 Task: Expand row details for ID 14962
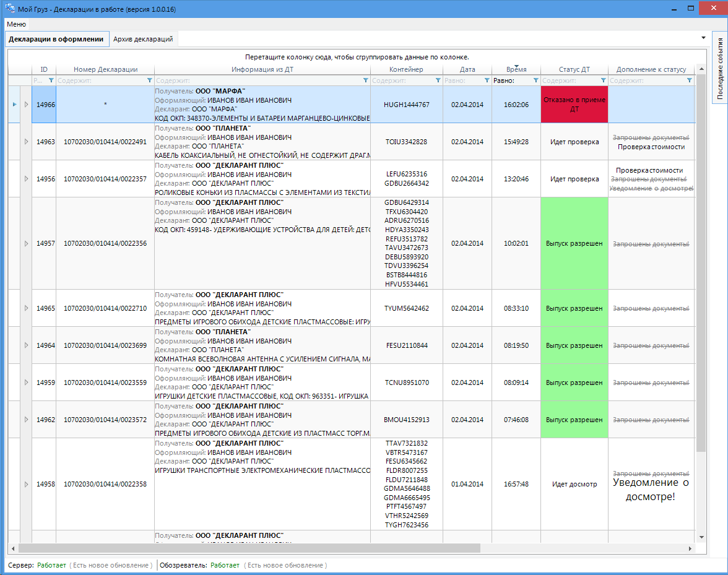click(x=26, y=420)
